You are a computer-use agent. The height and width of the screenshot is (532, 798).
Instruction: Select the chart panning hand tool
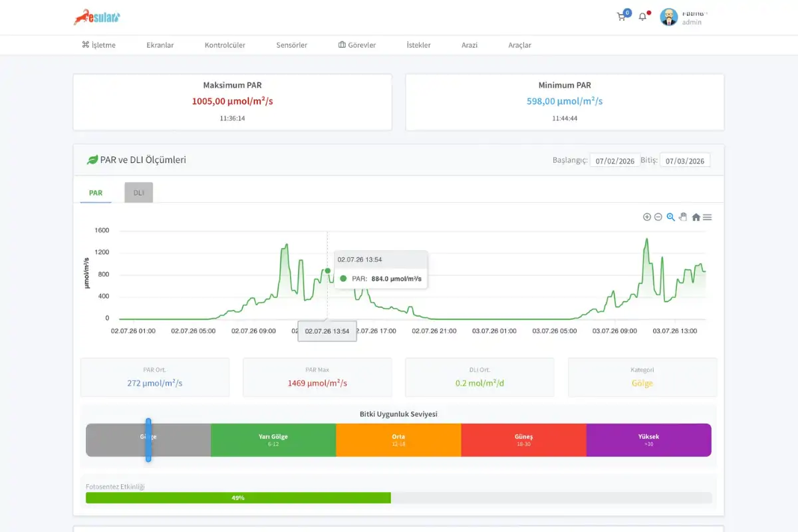(683, 217)
